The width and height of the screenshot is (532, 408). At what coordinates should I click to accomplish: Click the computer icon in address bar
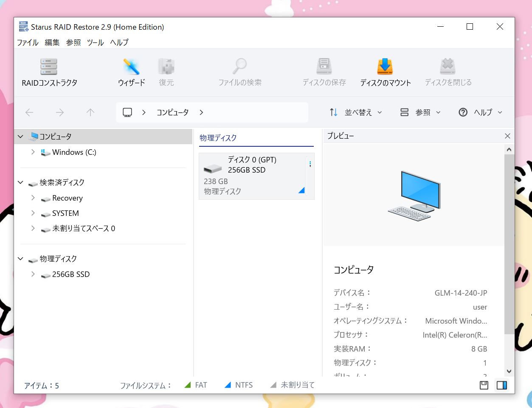127,112
